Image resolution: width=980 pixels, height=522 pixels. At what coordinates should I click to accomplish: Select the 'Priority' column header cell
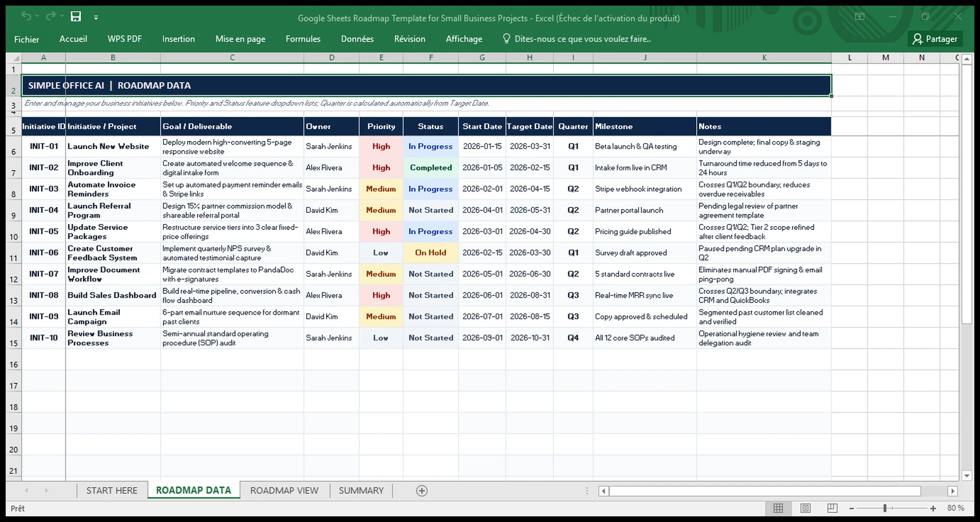point(381,127)
